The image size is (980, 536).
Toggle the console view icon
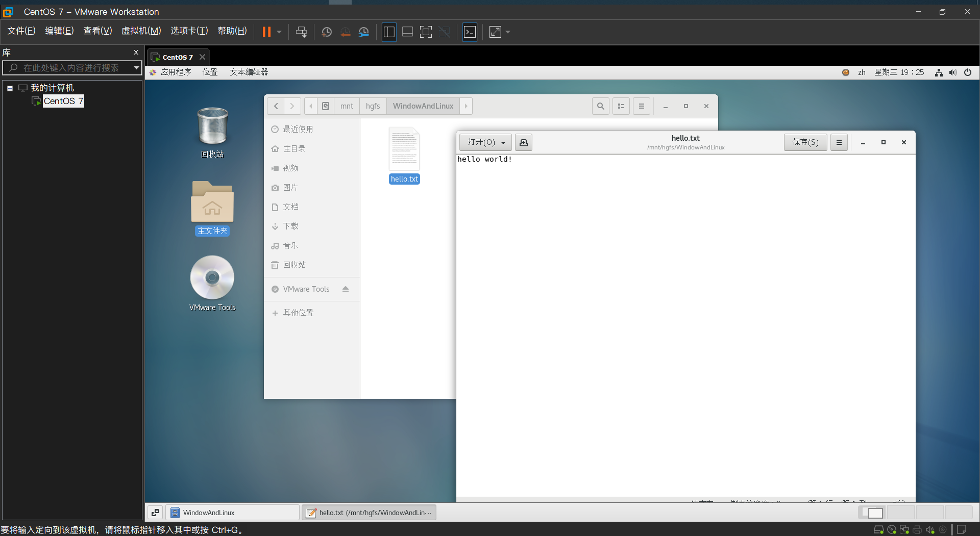tap(470, 32)
